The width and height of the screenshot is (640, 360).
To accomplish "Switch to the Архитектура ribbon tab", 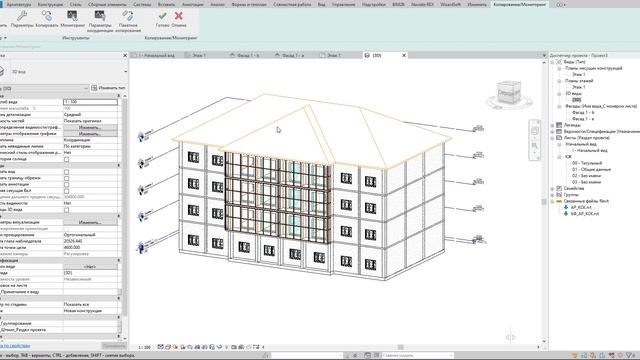I will coord(19,4).
